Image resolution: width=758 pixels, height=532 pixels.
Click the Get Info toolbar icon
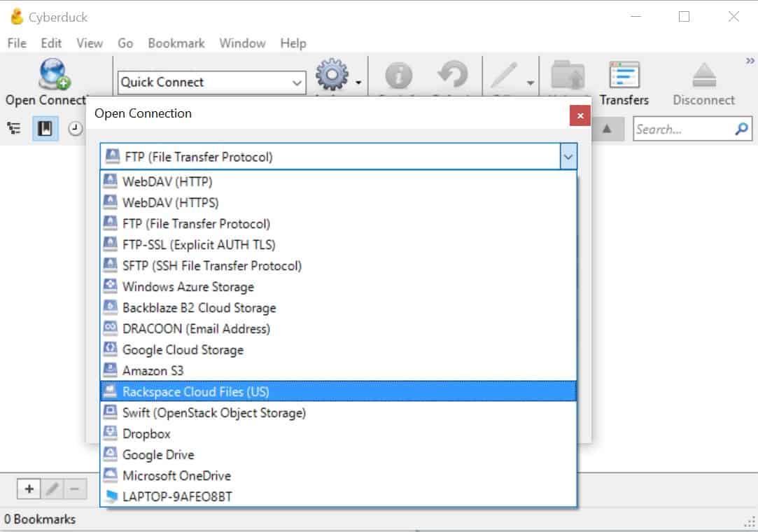(398, 76)
